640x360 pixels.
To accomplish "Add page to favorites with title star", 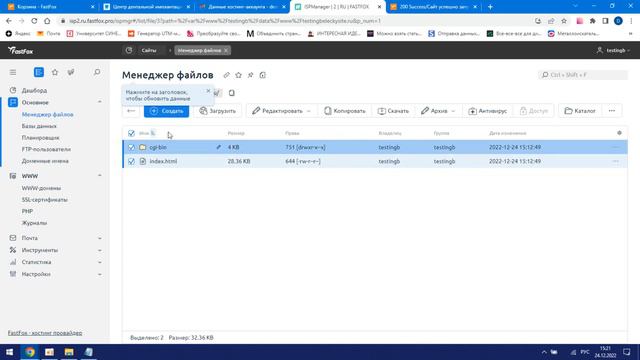I will coord(238,75).
